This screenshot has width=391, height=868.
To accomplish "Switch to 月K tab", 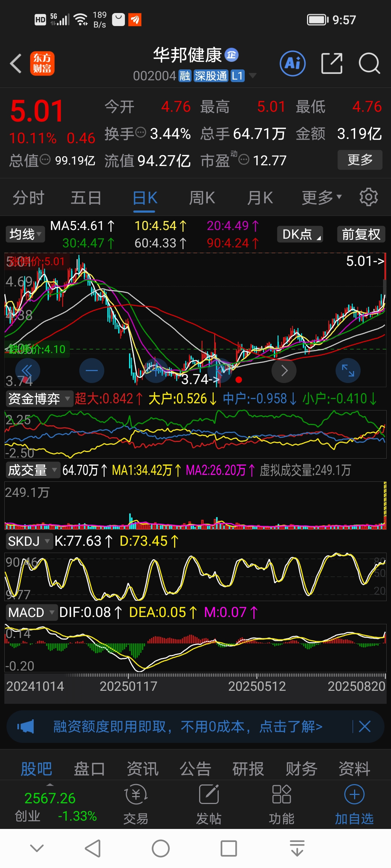I will [260, 198].
